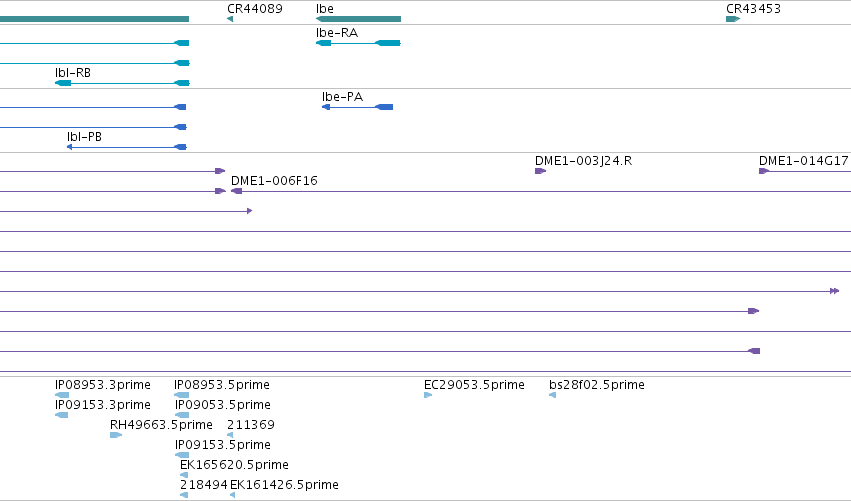Viewport: 851px width, 501px height.
Task: Click the IP09153.3prime label
Action: click(103, 405)
